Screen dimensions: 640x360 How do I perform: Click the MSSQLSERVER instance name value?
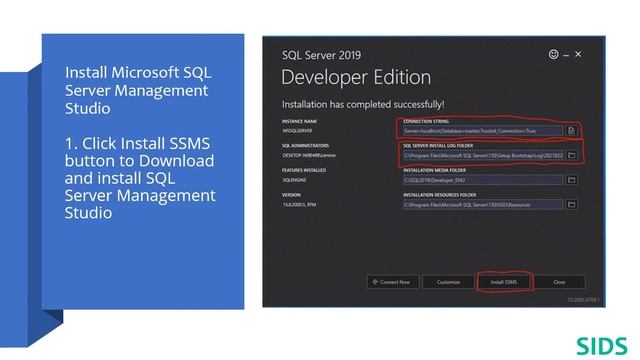pos(298,131)
